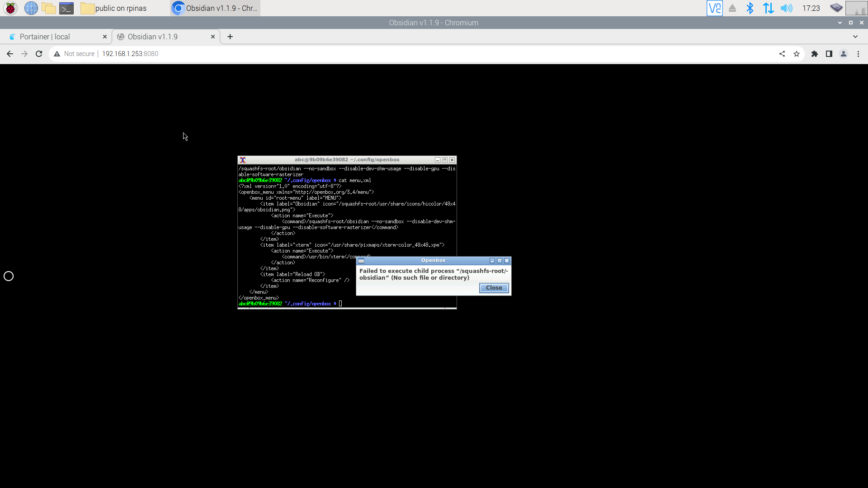Reload the current page
The image size is (868, 488).
click(39, 54)
